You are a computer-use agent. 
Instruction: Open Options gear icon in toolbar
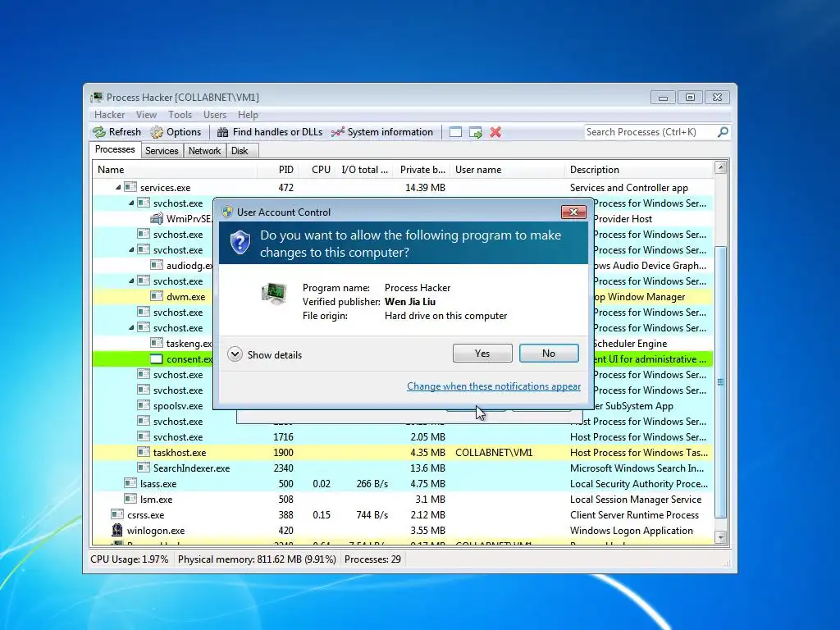coord(157,132)
